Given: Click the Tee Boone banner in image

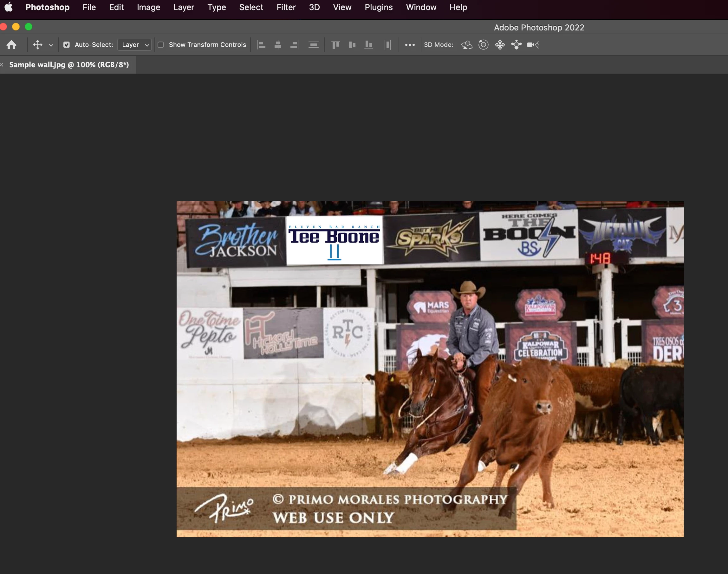Looking at the screenshot, I should tap(334, 240).
